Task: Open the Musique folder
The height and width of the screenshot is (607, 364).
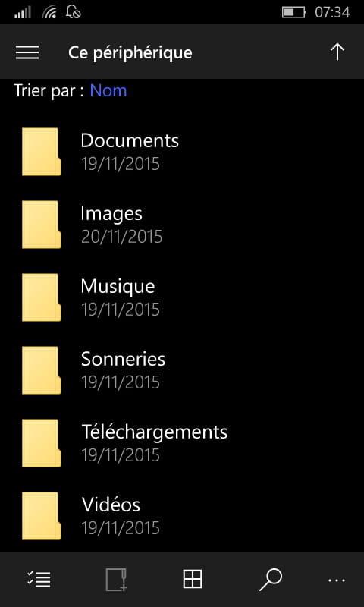Action: point(182,297)
